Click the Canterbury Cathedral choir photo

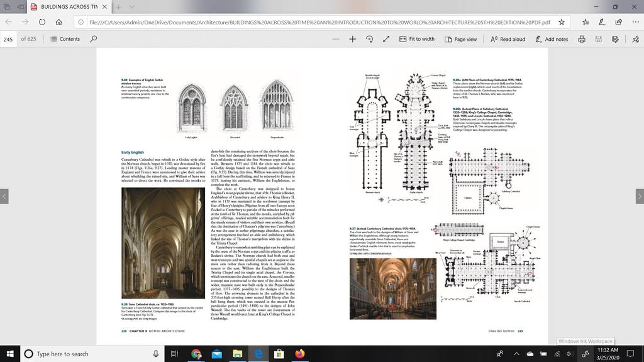coord(392,288)
